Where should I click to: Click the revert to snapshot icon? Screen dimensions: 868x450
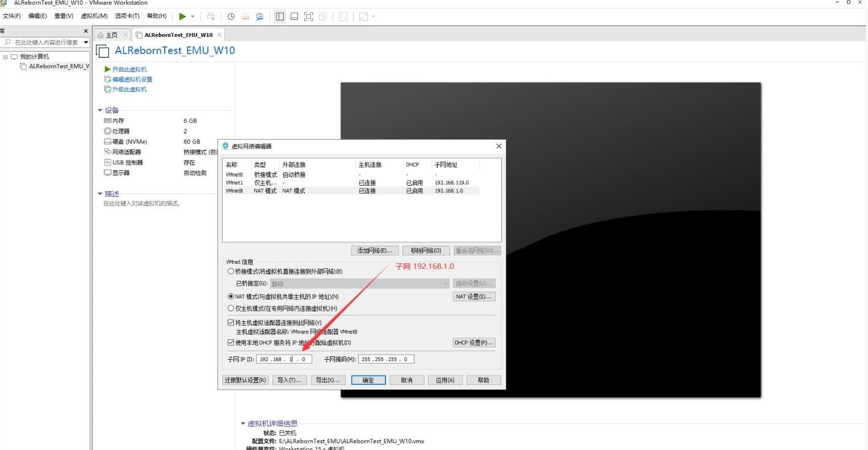click(x=245, y=16)
